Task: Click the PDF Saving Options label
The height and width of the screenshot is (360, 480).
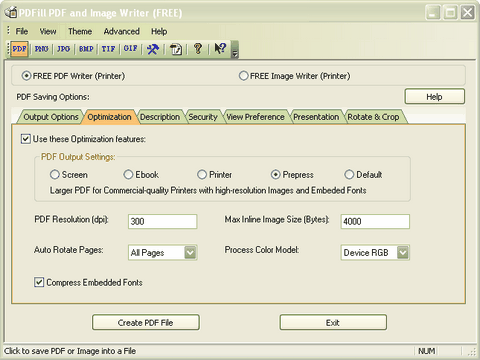Action: pos(53,97)
